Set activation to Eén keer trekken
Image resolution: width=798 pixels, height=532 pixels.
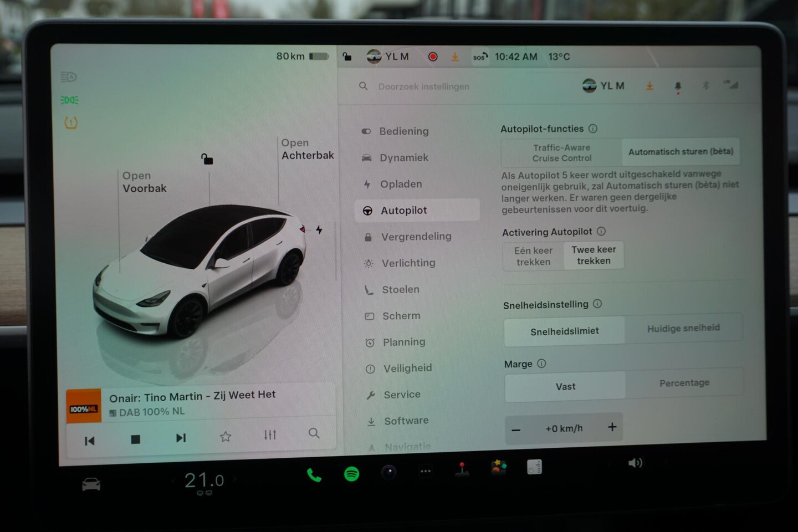click(533, 257)
